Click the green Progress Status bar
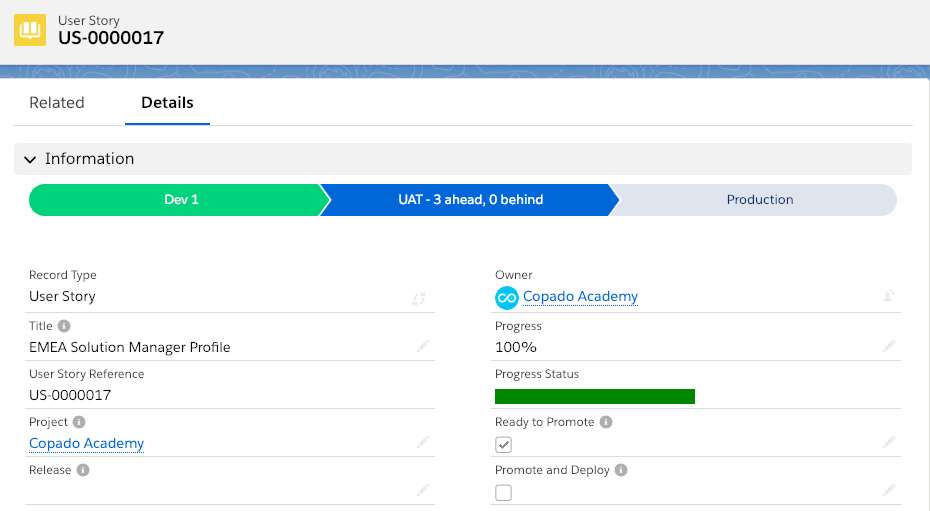This screenshot has height=511, width=930. coord(595,396)
